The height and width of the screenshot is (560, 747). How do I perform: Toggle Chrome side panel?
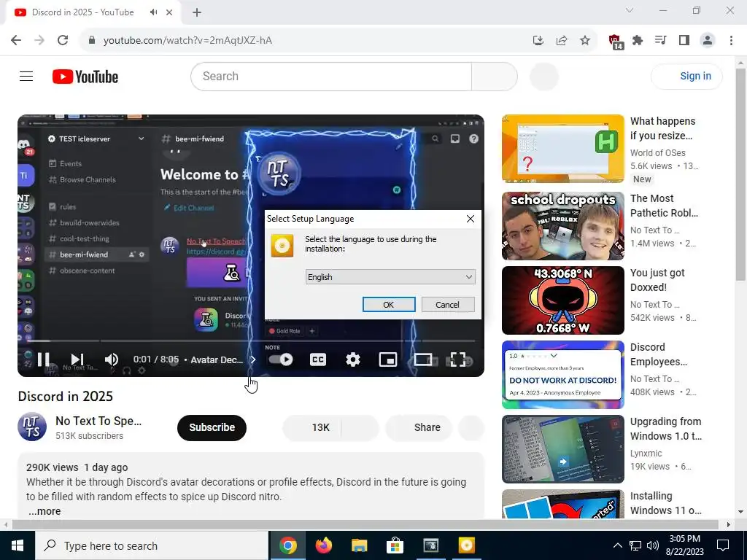point(684,41)
